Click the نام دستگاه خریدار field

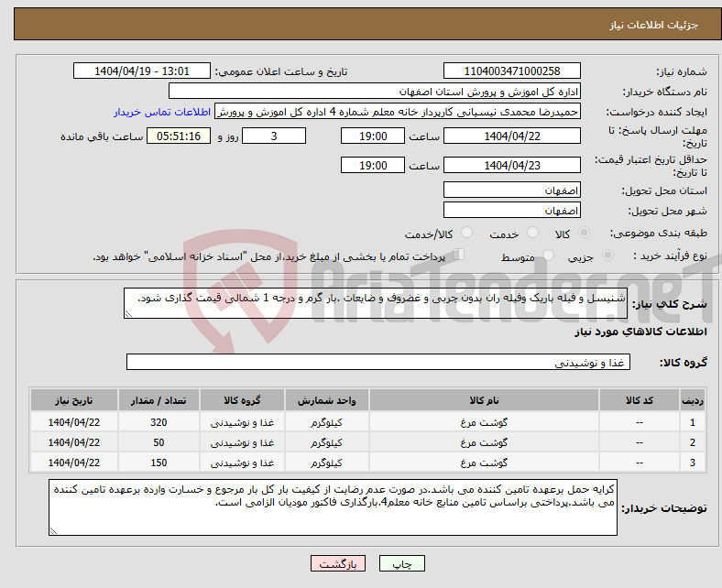pyautogui.click(x=375, y=92)
